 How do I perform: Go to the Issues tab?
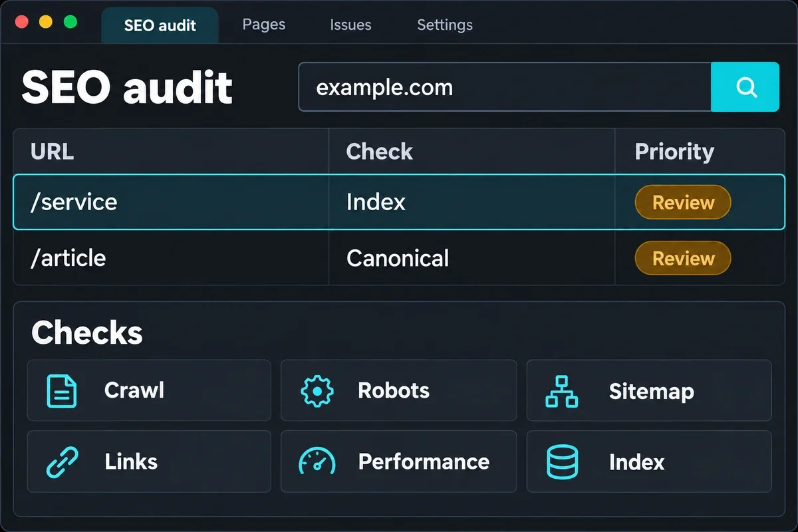350,25
